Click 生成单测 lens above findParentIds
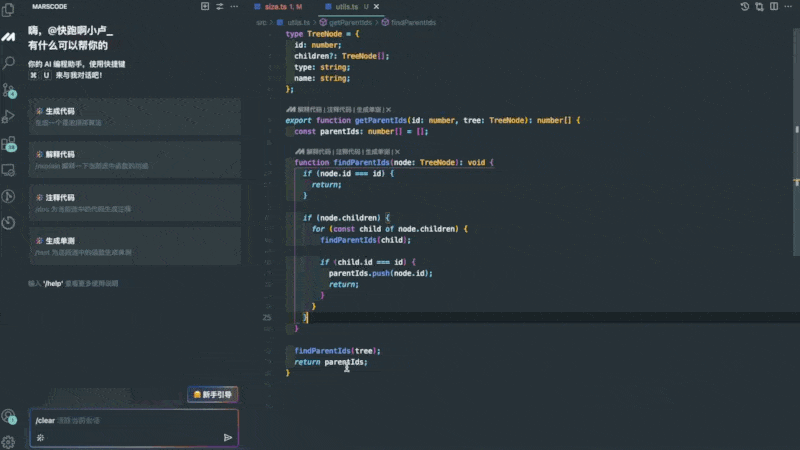 point(378,152)
